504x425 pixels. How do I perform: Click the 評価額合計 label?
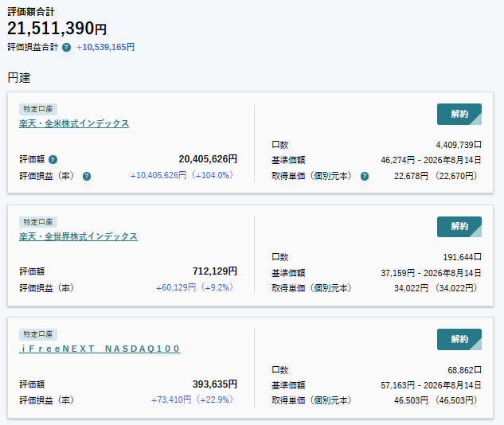(31, 12)
